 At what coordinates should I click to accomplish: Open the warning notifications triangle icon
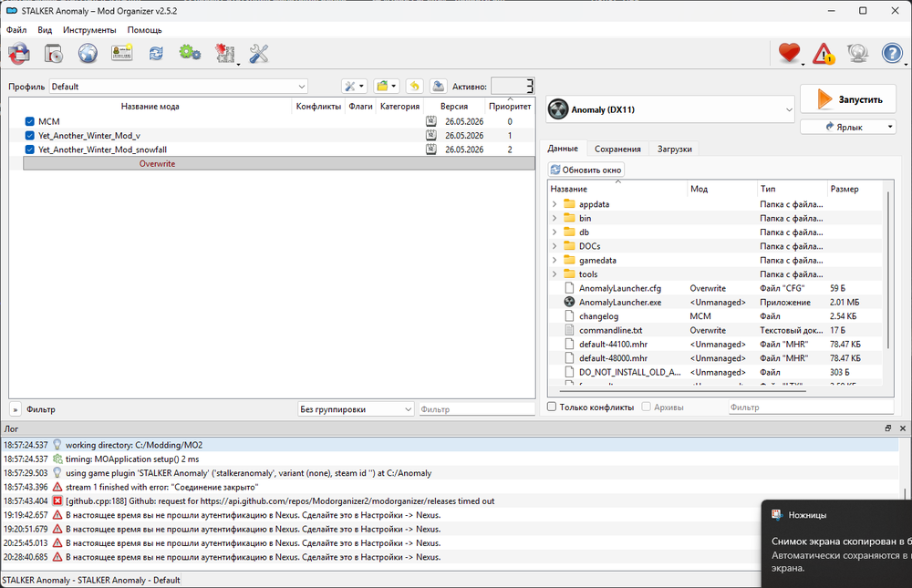coord(824,54)
